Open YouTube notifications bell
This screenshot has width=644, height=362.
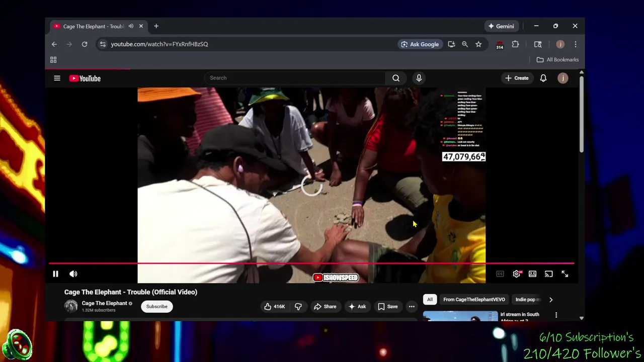[543, 78]
